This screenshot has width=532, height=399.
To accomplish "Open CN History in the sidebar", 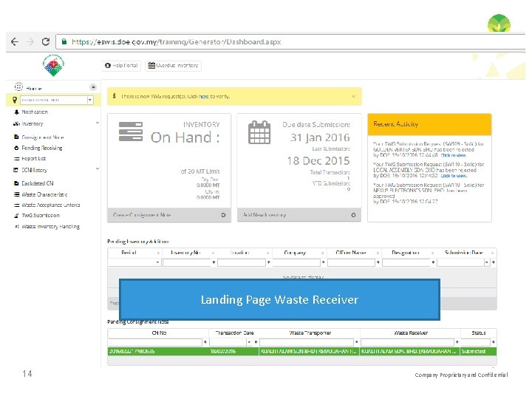I will coord(34,170).
